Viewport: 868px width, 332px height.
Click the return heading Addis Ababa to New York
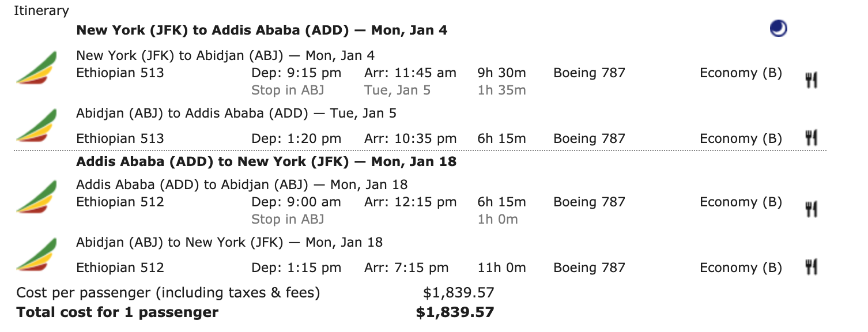pos(266,161)
